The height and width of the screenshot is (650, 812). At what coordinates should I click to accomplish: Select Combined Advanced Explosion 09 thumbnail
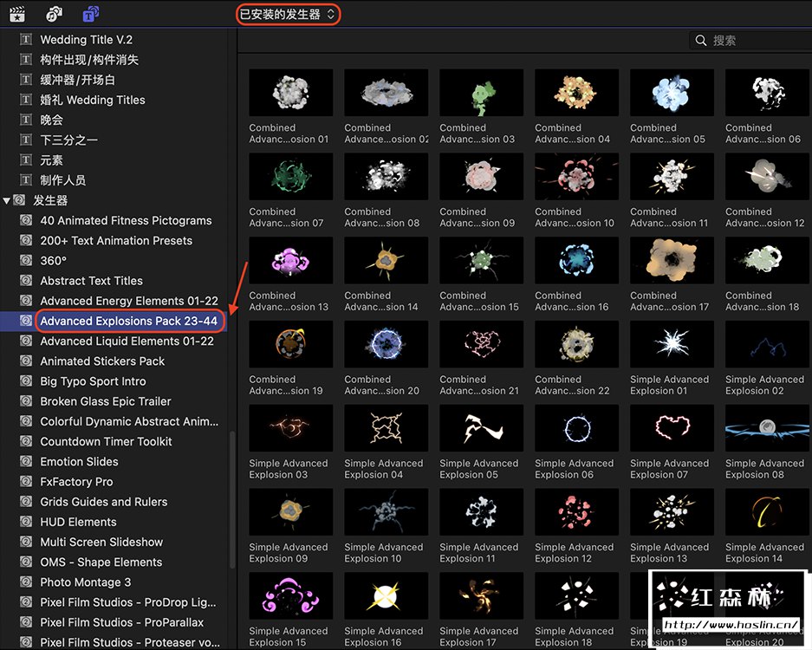pos(482,177)
